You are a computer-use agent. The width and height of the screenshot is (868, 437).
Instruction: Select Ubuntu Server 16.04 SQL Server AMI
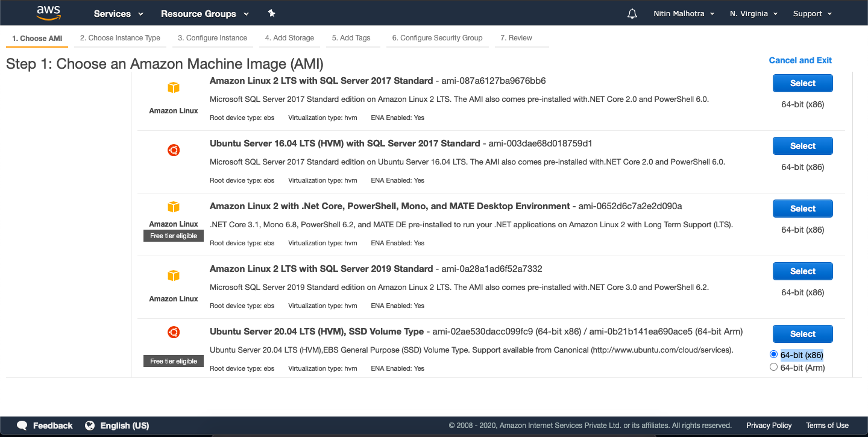(803, 146)
